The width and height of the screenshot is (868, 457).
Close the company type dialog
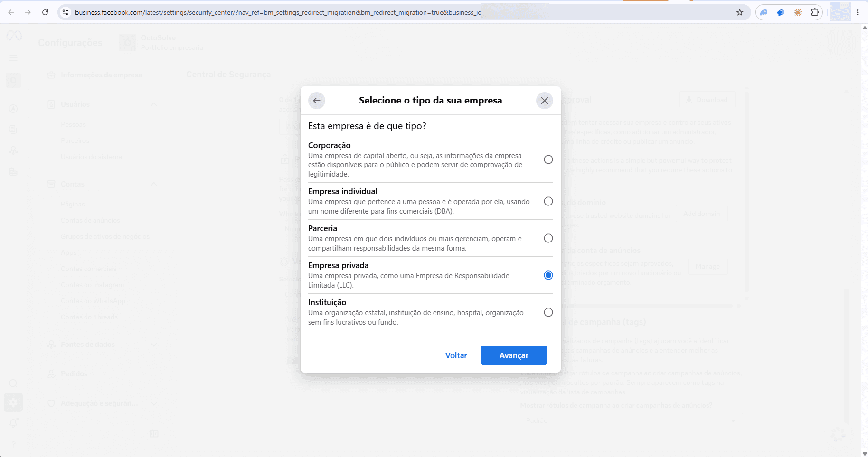(x=545, y=101)
